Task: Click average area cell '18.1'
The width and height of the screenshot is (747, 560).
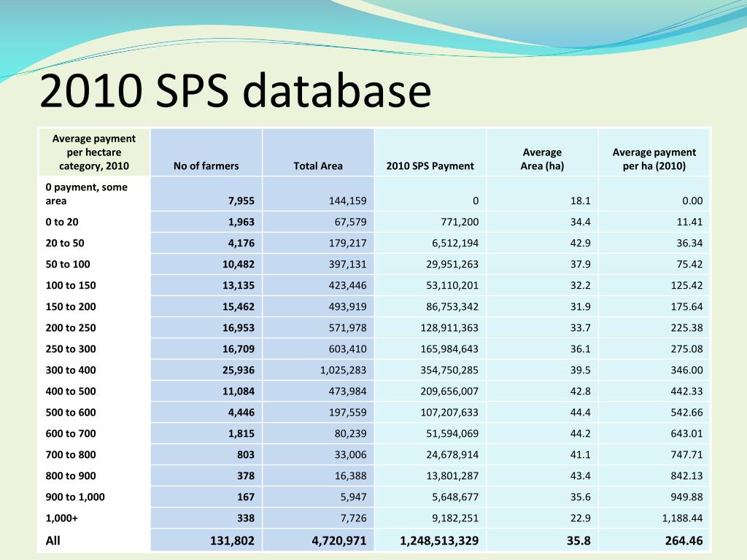Action: pyautogui.click(x=580, y=201)
